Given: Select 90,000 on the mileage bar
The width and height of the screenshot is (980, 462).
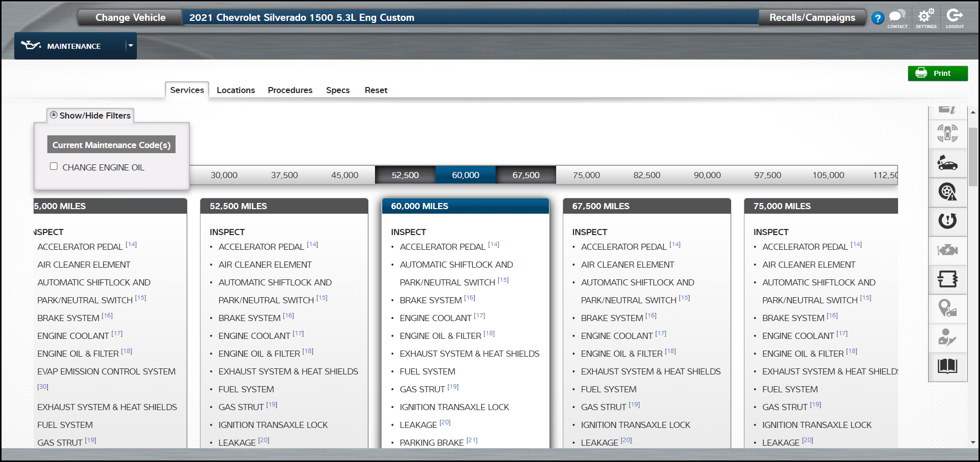Looking at the screenshot, I should [x=707, y=175].
